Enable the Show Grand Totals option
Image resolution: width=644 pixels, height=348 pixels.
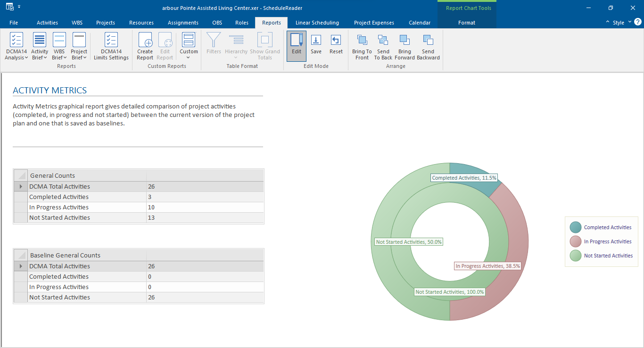tap(264, 46)
